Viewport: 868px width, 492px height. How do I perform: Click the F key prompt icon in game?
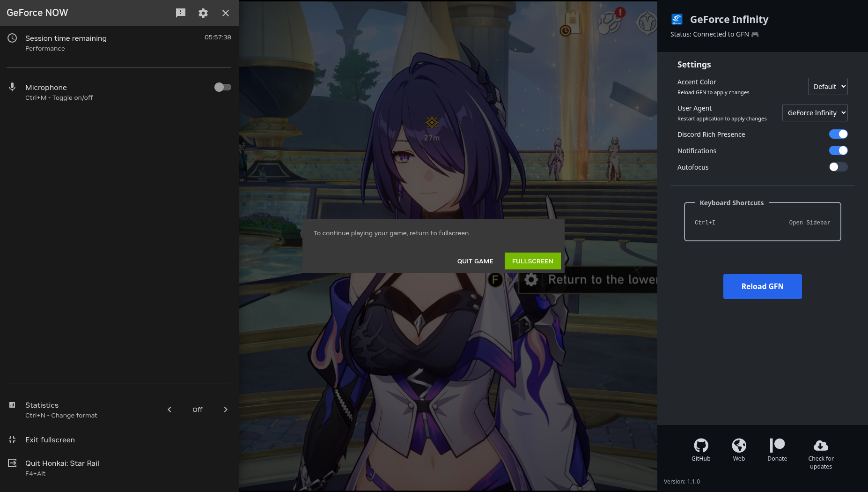pos(495,280)
